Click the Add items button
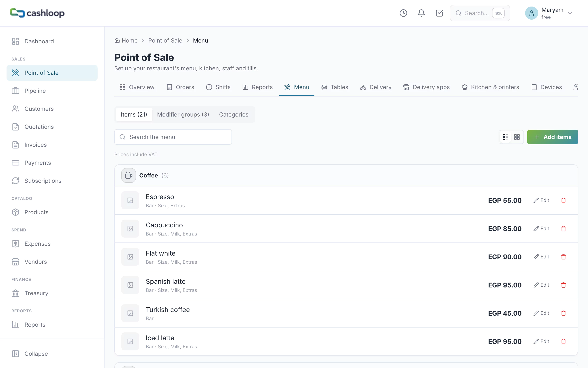588x368 pixels. click(x=552, y=137)
